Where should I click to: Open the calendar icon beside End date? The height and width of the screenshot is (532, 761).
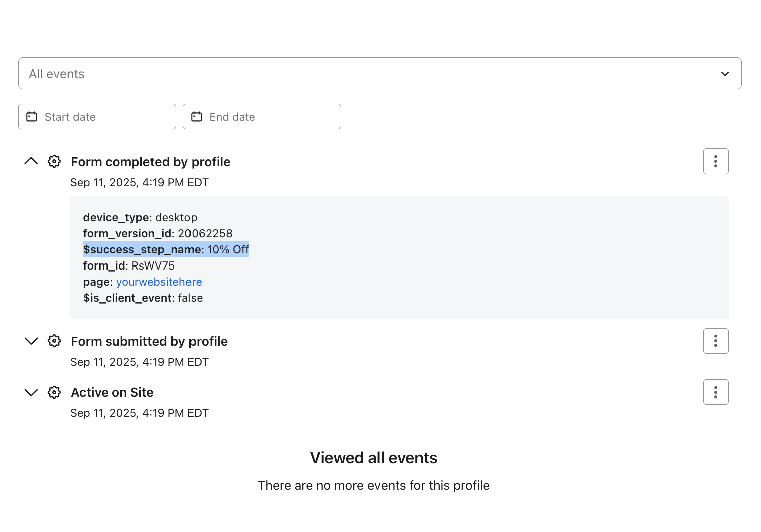tap(197, 116)
